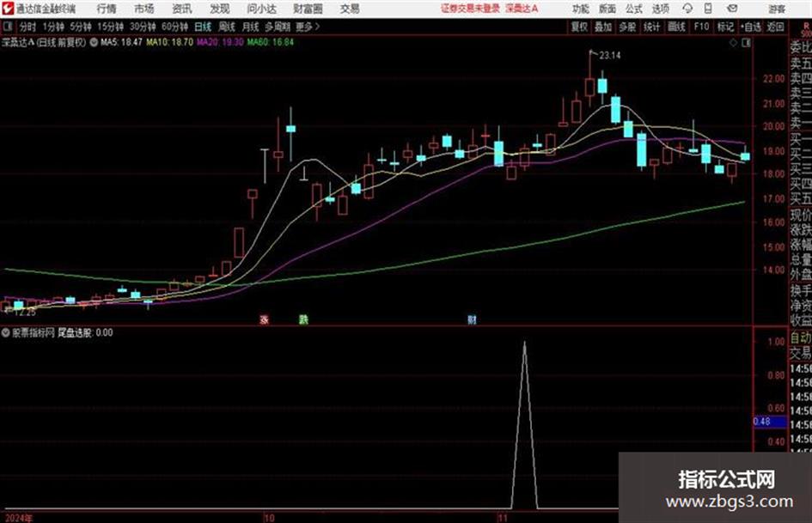This screenshot has width=812, height=523.
Task: Click the 叠加 overlay button
Action: pos(603,27)
